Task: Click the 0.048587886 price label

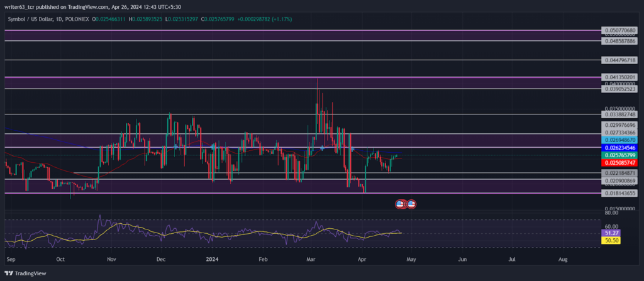Action: pyautogui.click(x=621, y=41)
